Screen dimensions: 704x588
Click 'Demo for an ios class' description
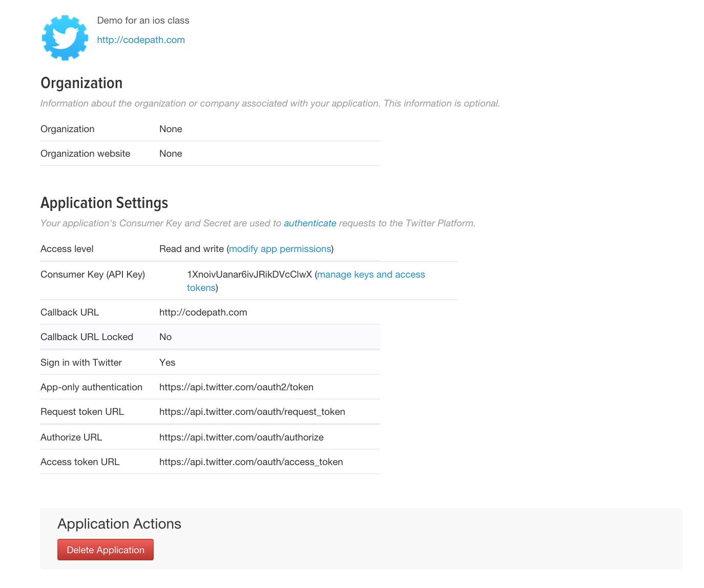point(143,20)
